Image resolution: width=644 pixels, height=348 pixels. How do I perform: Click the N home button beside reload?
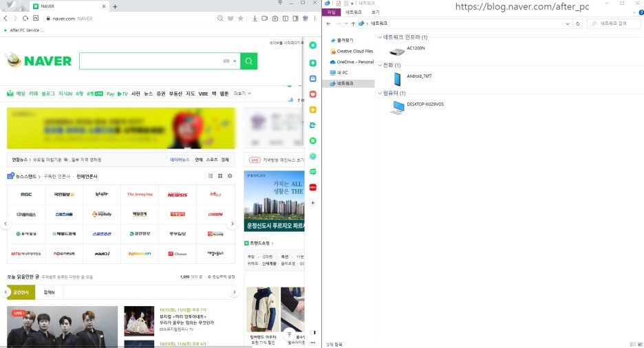click(36, 19)
